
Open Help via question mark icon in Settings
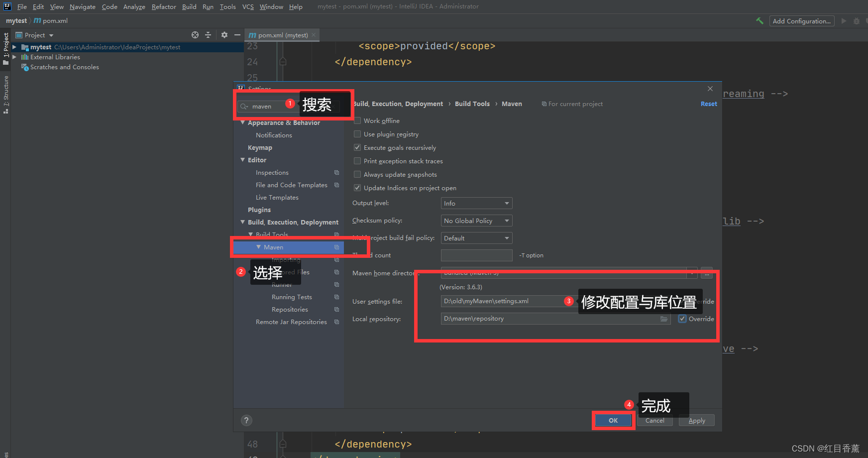[246, 420]
